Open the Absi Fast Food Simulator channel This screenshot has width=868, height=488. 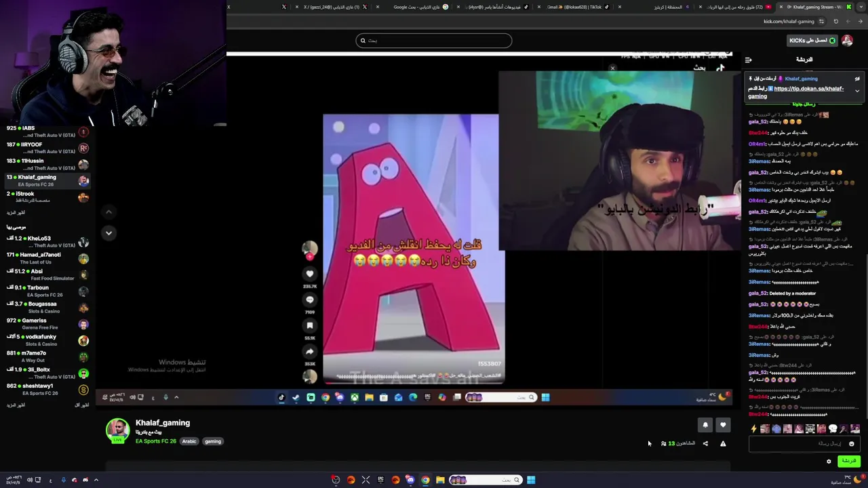point(47,274)
